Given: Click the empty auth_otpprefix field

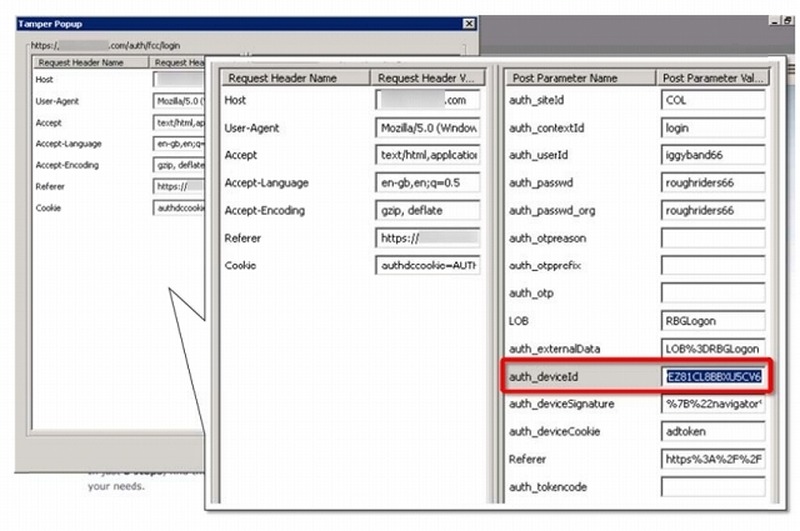Looking at the screenshot, I should pos(713,266).
